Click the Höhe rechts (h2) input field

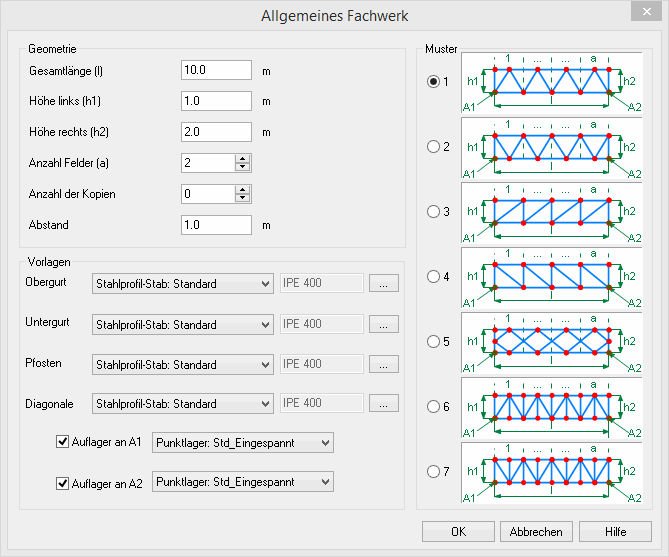[216, 132]
